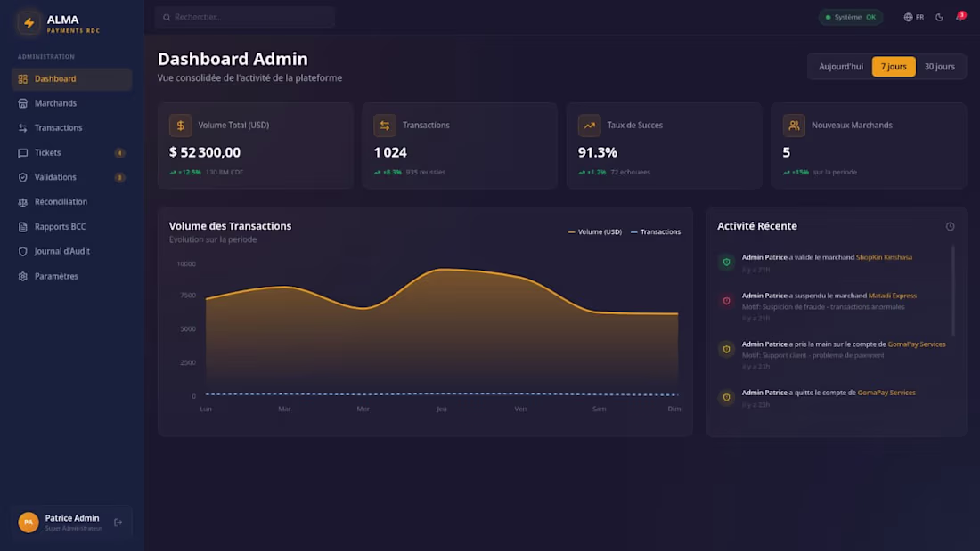The image size is (980, 551).
Task: Click the dollar icon on Volume Total card
Action: [x=181, y=126]
